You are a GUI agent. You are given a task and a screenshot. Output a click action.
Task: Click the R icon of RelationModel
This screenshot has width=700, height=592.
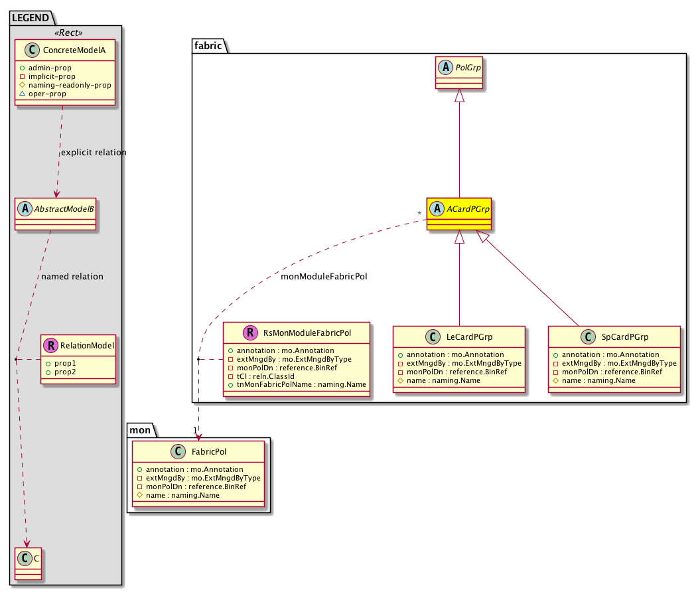click(50, 344)
